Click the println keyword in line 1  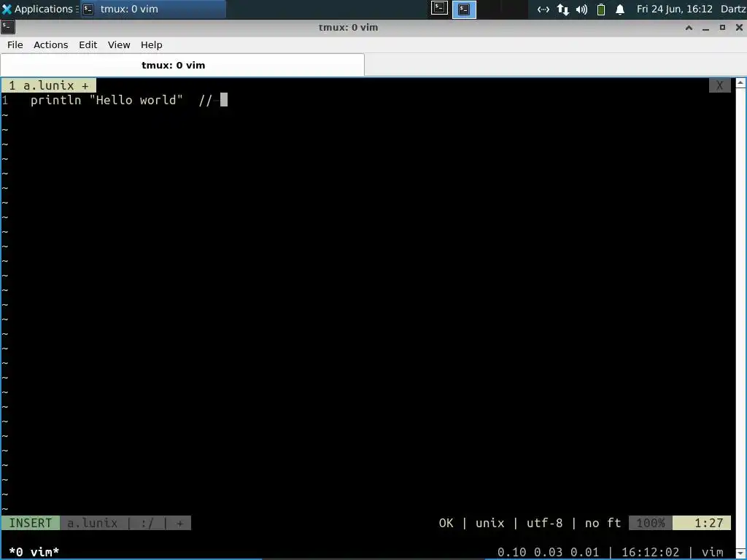[55, 100]
